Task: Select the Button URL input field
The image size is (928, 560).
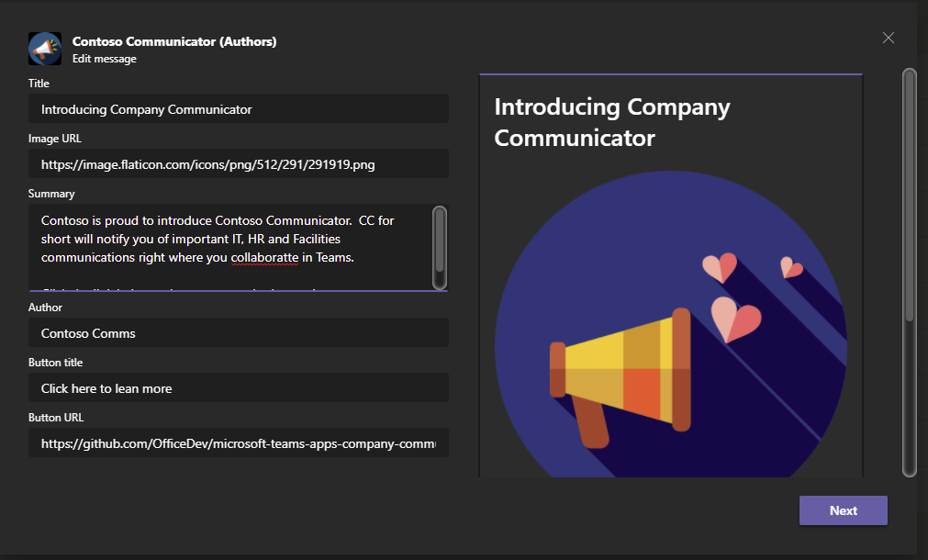Action: (x=239, y=442)
